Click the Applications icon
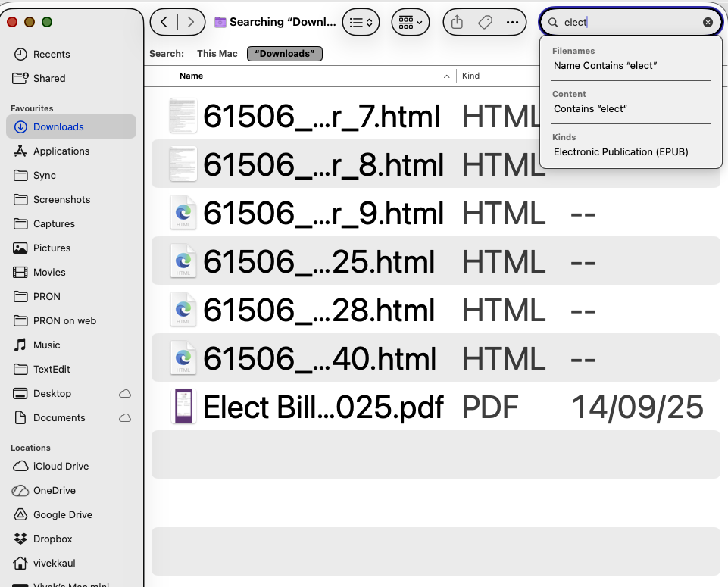Image resolution: width=728 pixels, height=587 pixels. click(x=20, y=151)
